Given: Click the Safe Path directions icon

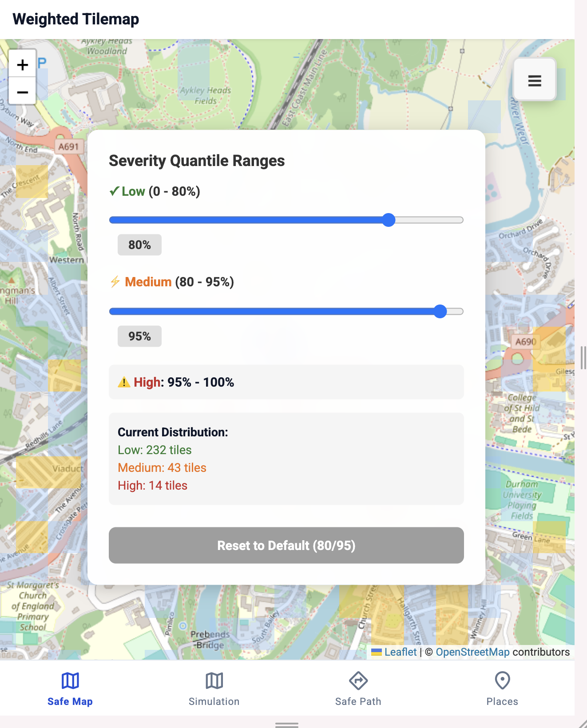Looking at the screenshot, I should (358, 680).
